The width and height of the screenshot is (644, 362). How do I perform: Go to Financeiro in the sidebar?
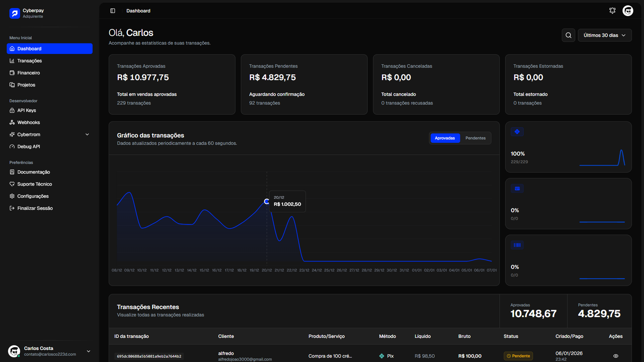point(29,73)
